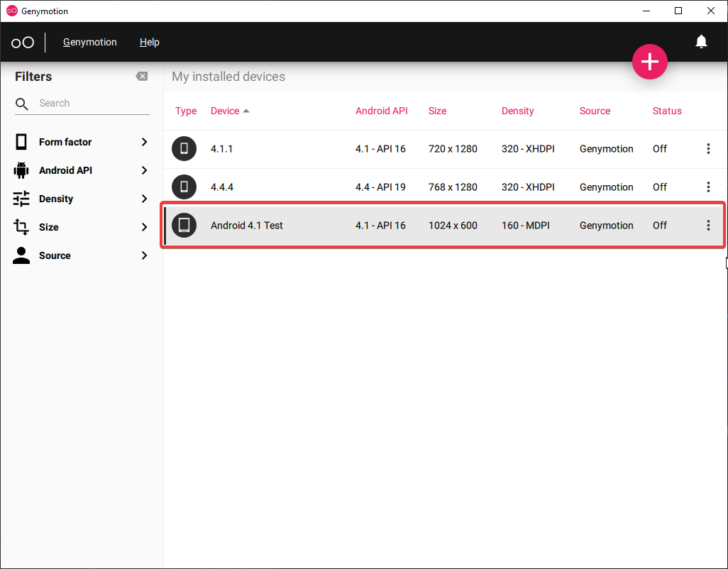The height and width of the screenshot is (569, 728).
Task: Click the Form factor phone icon
Action: [21, 142]
